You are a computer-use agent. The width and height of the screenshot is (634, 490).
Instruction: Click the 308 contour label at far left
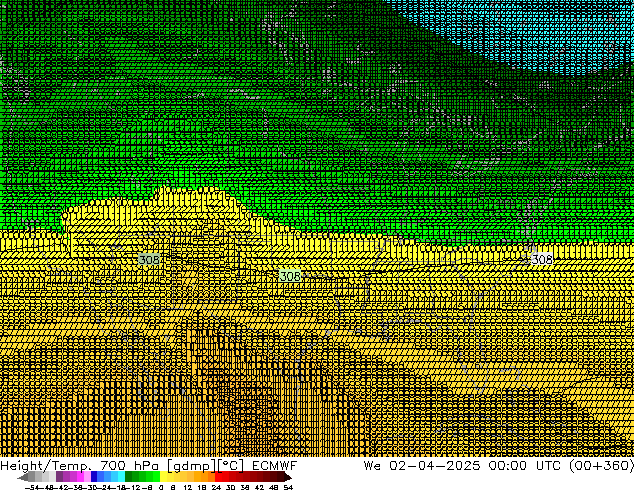149,260
